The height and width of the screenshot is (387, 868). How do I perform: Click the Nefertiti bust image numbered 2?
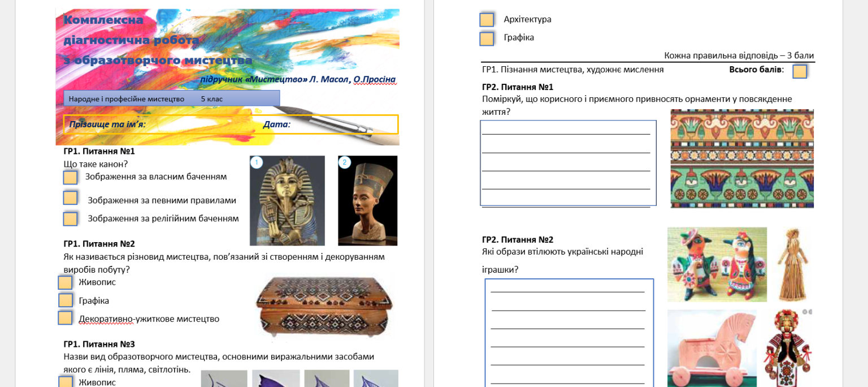pyautogui.click(x=368, y=200)
